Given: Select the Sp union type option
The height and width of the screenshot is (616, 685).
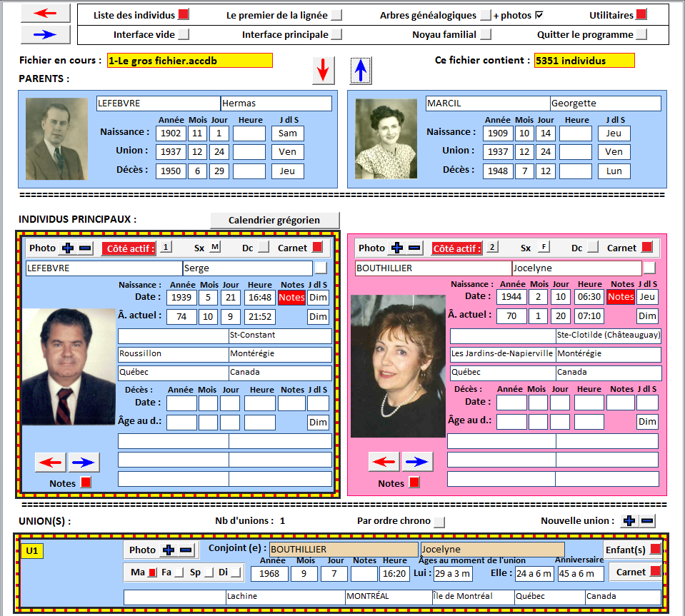Looking at the screenshot, I should tap(209, 572).
